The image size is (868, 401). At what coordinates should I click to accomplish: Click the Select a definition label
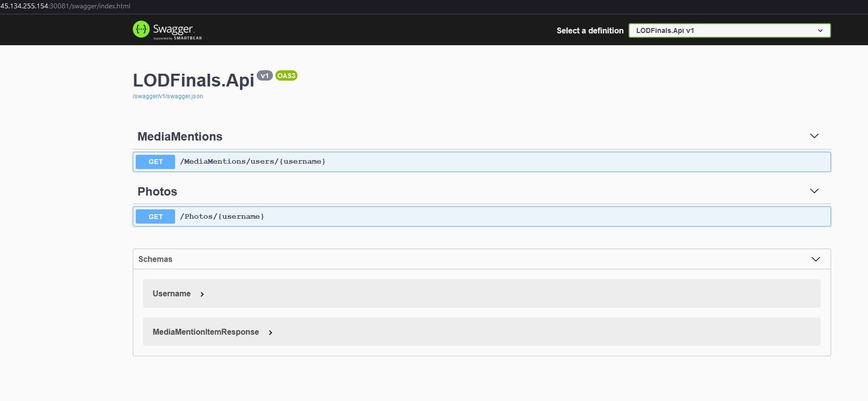pyautogui.click(x=590, y=30)
